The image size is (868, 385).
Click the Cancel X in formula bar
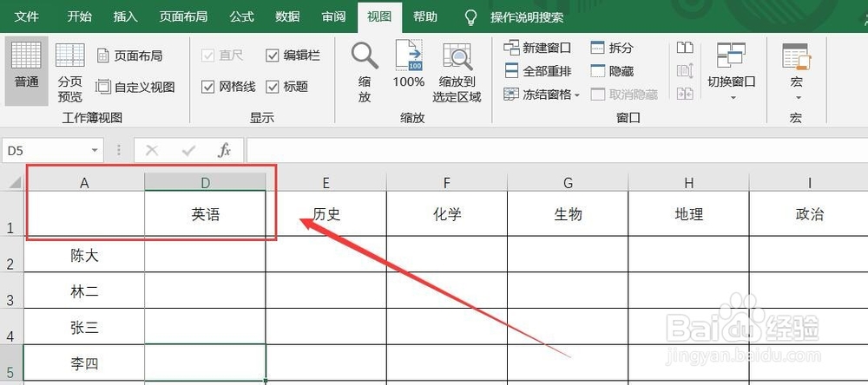[x=152, y=151]
